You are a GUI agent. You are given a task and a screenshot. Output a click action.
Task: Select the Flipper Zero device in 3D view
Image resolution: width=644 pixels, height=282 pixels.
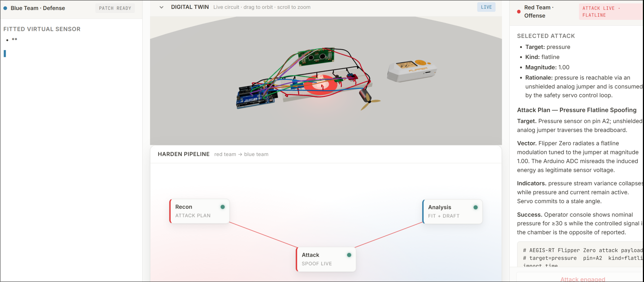[412, 71]
